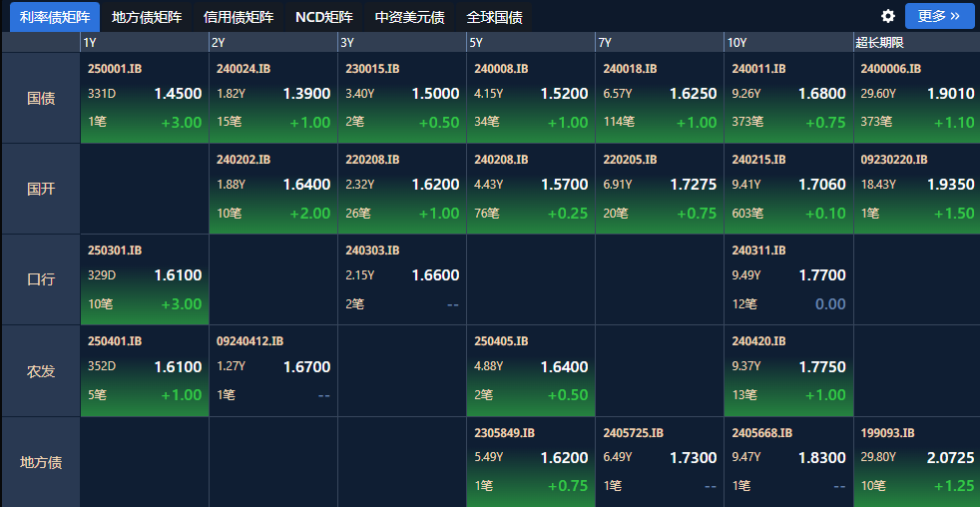Open bond code 240420.IB
The height and width of the screenshot is (507, 980).
coord(758,342)
